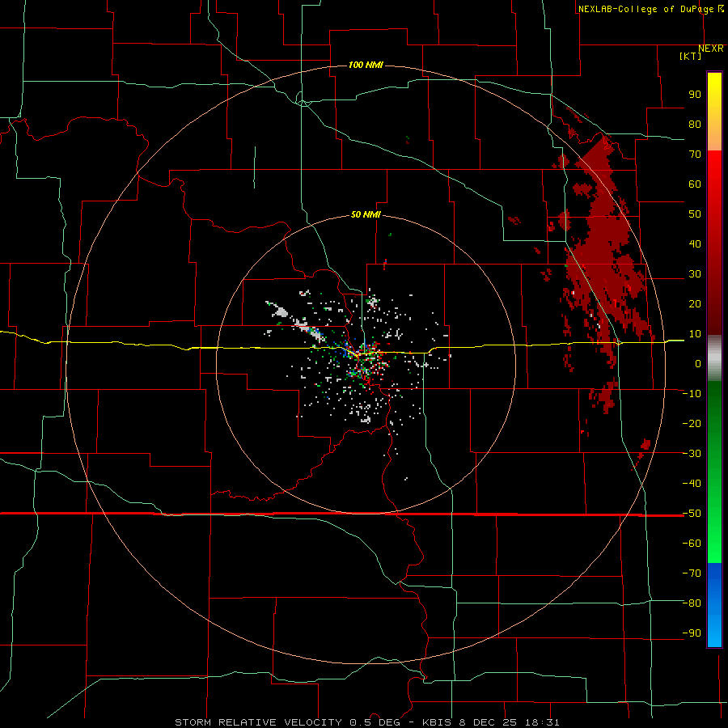728x728 pixels.
Task: Pick the light blue segment near -90
Action: tap(714, 632)
